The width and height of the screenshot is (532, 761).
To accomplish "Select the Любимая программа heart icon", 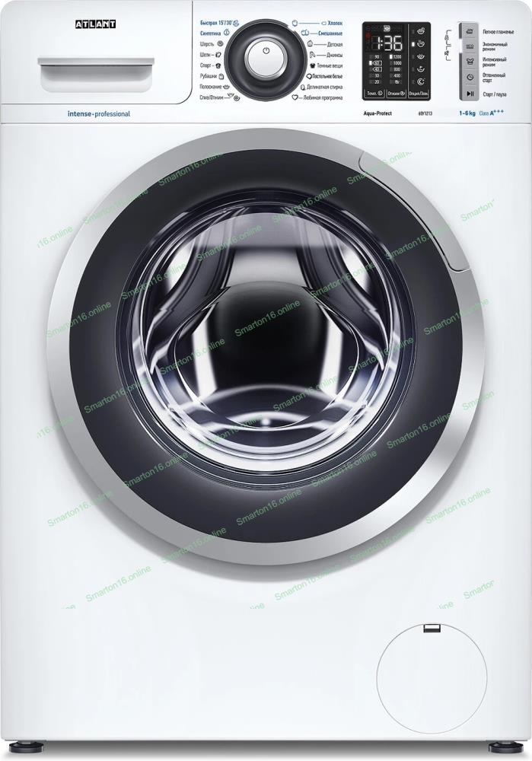I will [x=295, y=98].
